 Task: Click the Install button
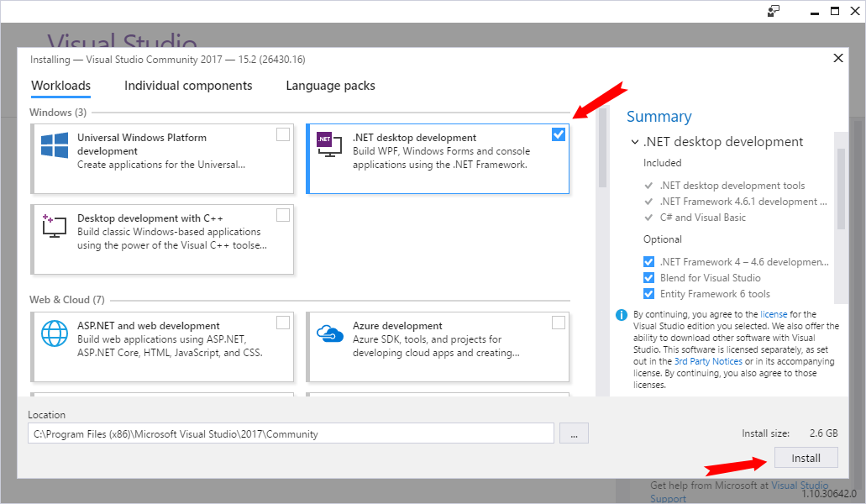[x=806, y=458]
